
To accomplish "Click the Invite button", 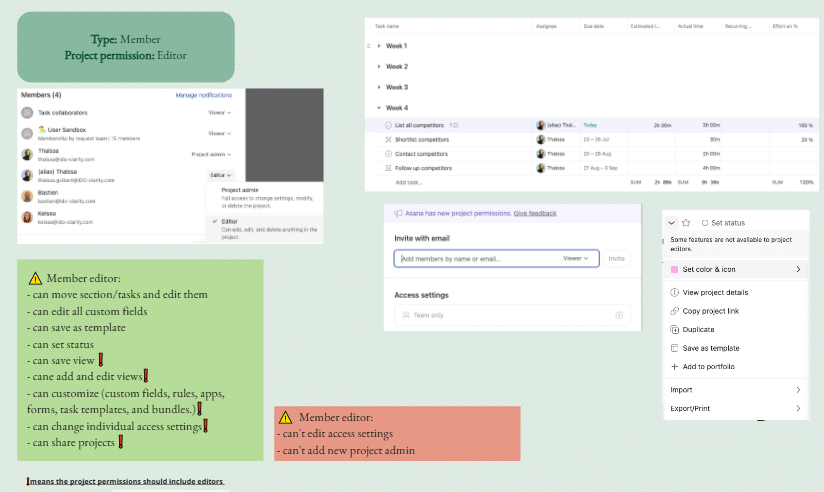I will 616,258.
